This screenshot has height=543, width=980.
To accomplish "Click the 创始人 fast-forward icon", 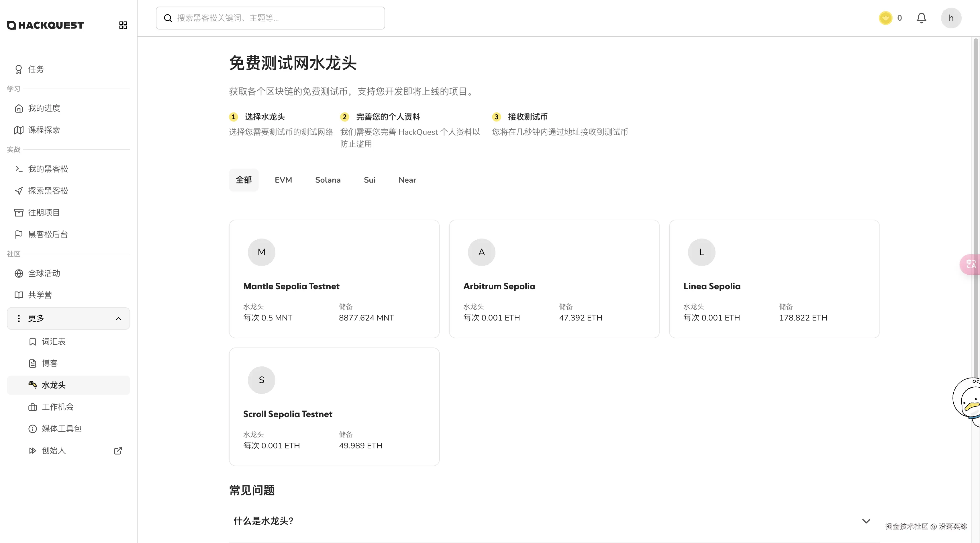I will point(33,450).
